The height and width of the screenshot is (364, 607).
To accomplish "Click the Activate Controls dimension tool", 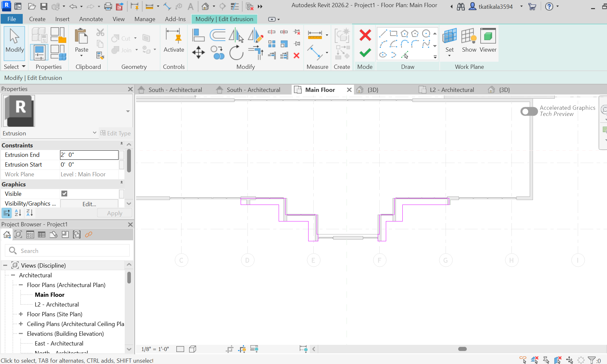I will (174, 40).
